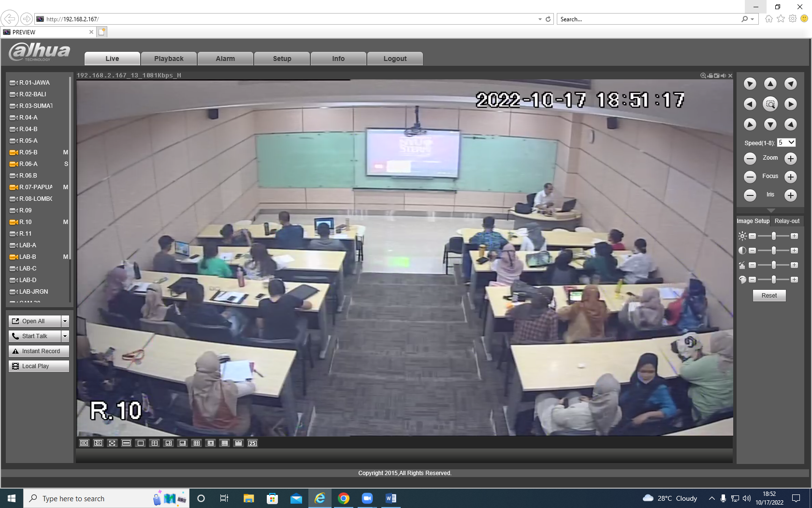Switch to the Live tab
This screenshot has width=812, height=508.
(112, 59)
